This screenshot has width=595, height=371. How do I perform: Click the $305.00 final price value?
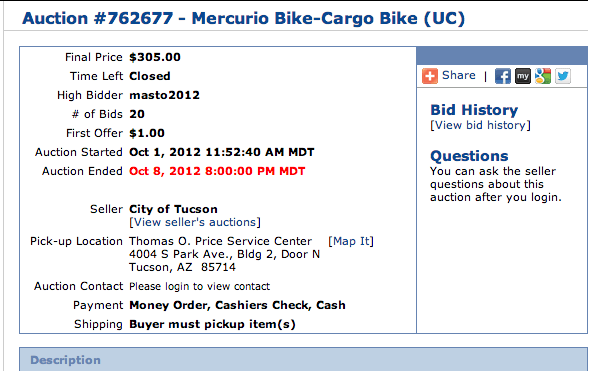click(155, 57)
